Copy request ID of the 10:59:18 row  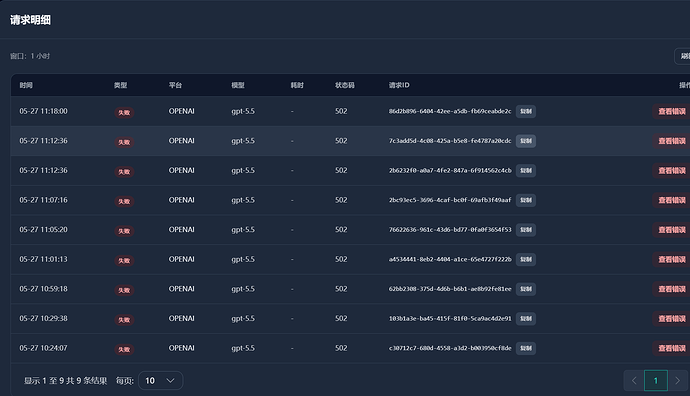(x=526, y=289)
